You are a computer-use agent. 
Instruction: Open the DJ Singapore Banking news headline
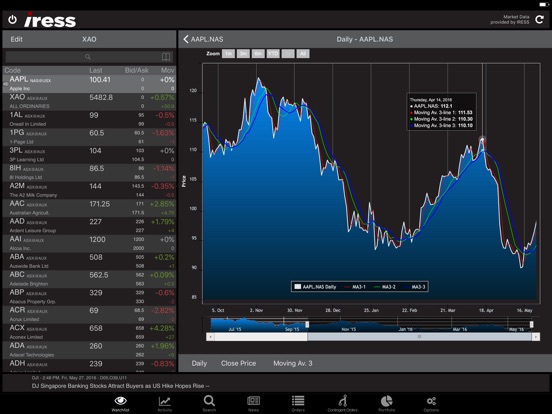[x=121, y=386]
